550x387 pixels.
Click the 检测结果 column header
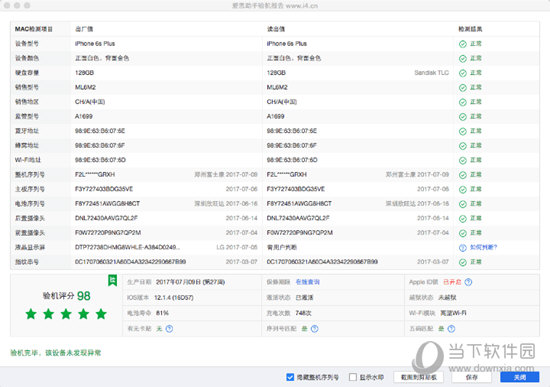click(470, 29)
